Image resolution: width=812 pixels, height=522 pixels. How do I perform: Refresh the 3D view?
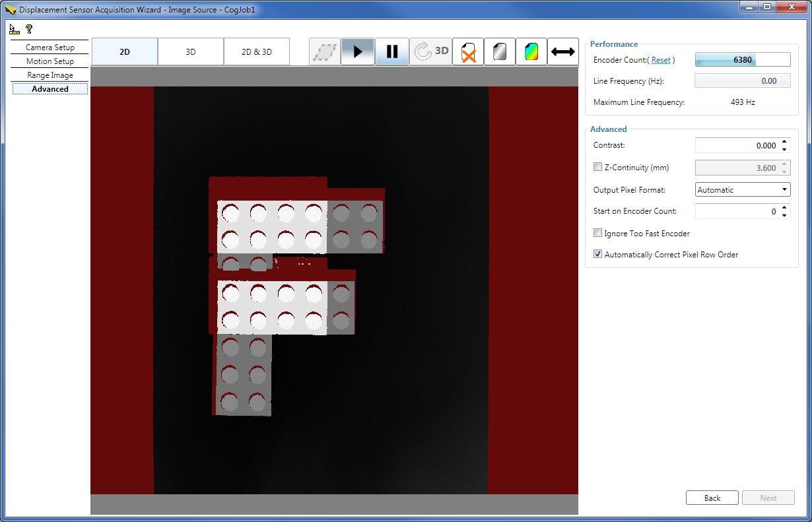430,51
